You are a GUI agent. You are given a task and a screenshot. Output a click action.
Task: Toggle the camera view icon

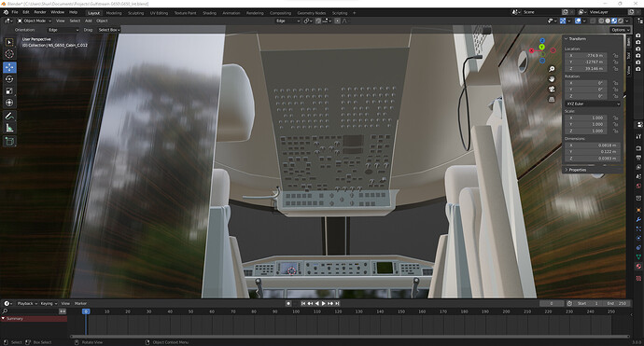pos(552,90)
